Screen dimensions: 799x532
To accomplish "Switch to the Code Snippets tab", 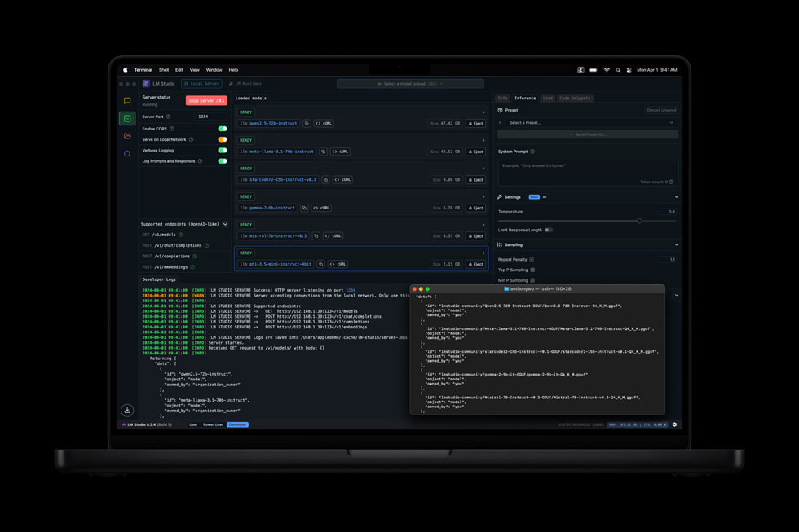I will pyautogui.click(x=576, y=98).
